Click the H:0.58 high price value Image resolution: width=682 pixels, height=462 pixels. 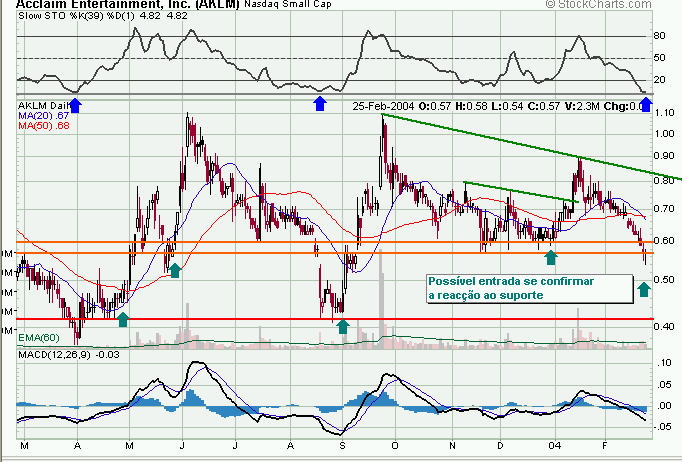coord(471,106)
